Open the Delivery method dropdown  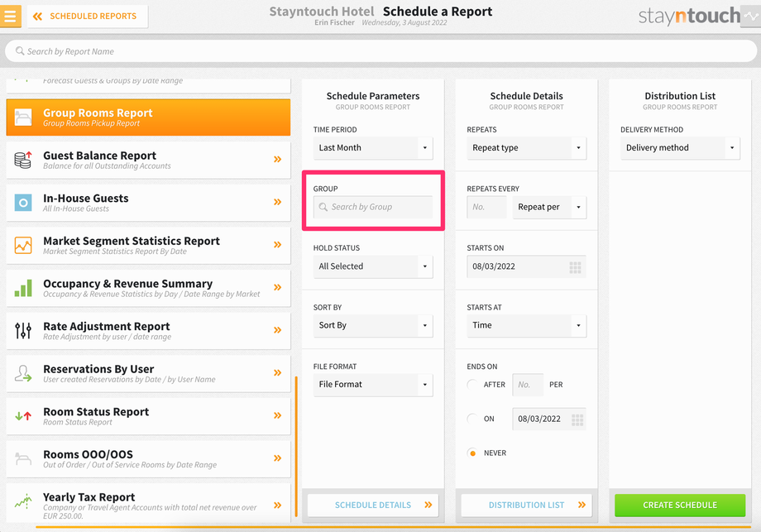click(680, 147)
